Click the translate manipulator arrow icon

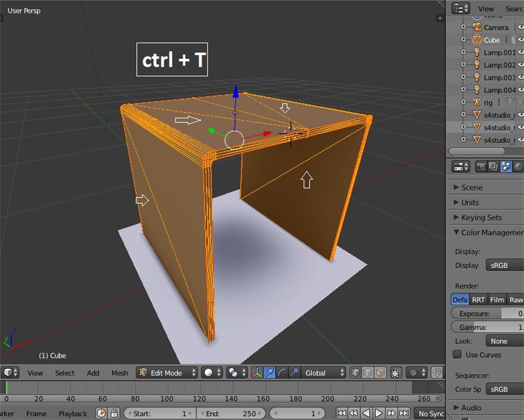coord(270,373)
